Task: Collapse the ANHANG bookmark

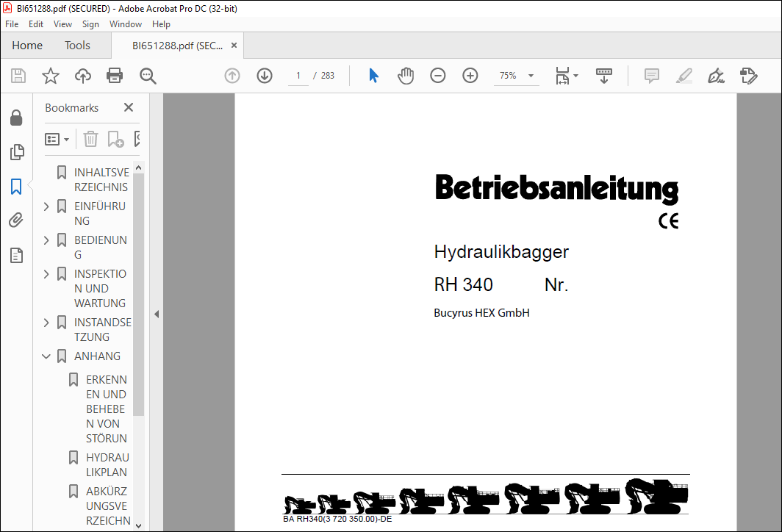Action: [x=46, y=356]
